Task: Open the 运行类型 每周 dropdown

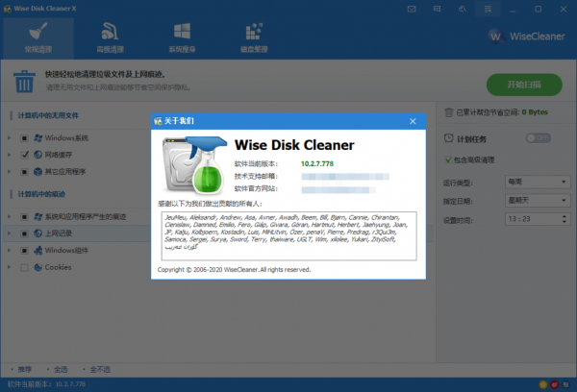Action: (538, 182)
